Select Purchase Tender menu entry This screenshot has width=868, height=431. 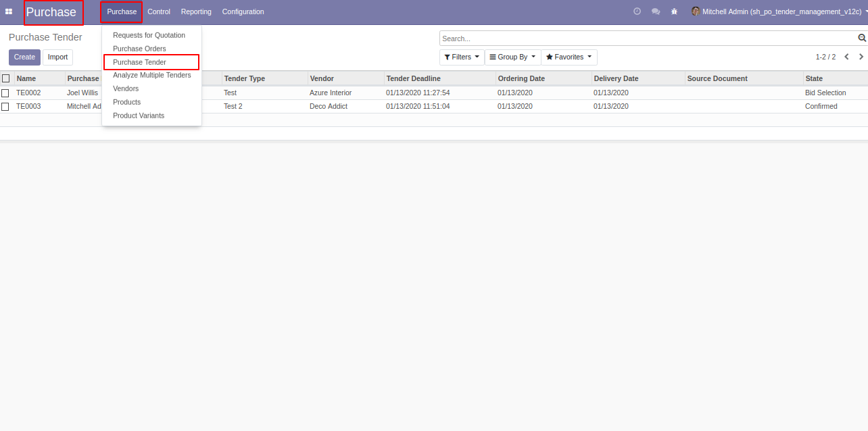coord(151,62)
